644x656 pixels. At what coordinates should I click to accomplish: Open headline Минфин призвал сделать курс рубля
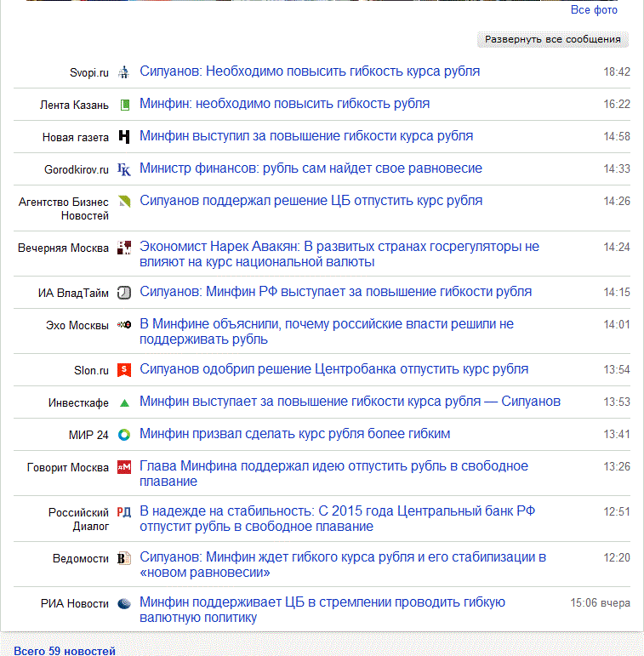pyautogui.click(x=295, y=434)
